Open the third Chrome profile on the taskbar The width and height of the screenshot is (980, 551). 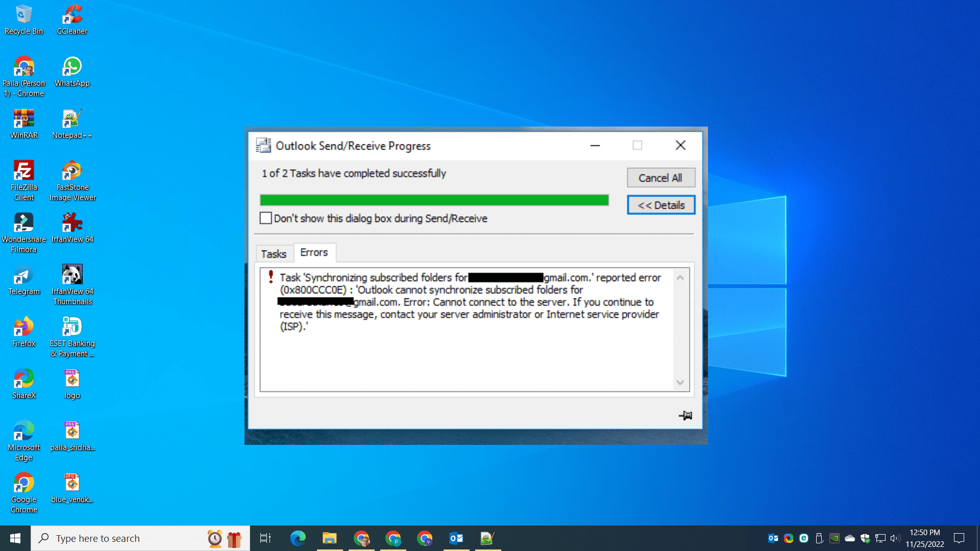[x=425, y=538]
